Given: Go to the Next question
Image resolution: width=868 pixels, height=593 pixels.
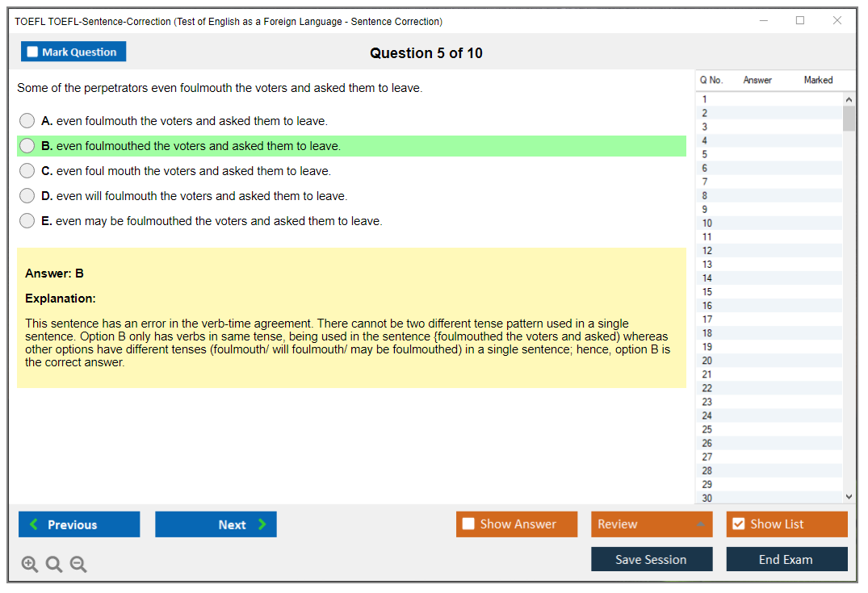Looking at the screenshot, I should point(216,524).
